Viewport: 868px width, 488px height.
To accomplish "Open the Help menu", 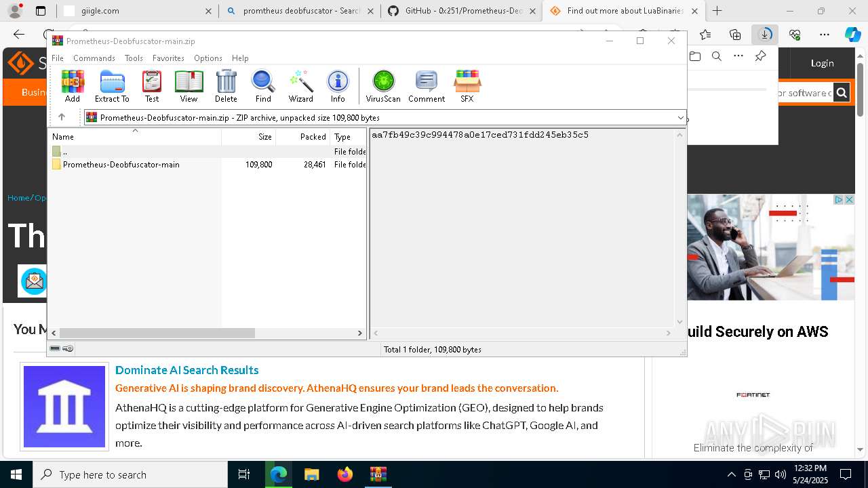I will pos(240,58).
